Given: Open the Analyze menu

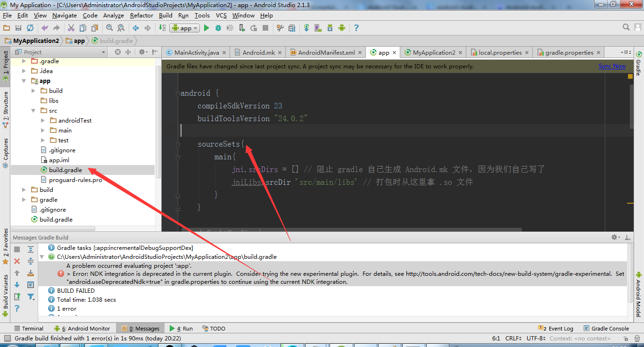Looking at the screenshot, I should [113, 16].
